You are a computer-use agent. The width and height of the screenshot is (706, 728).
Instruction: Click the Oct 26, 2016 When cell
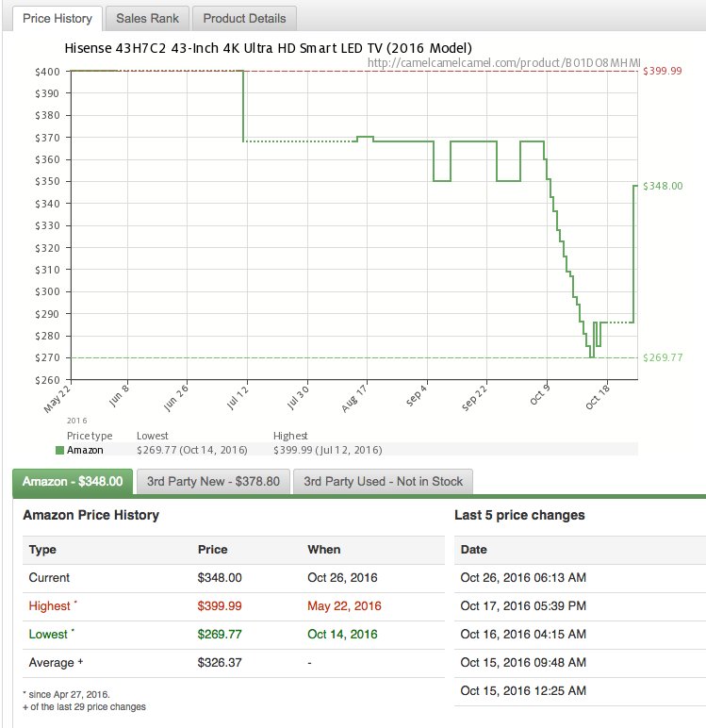(x=342, y=577)
